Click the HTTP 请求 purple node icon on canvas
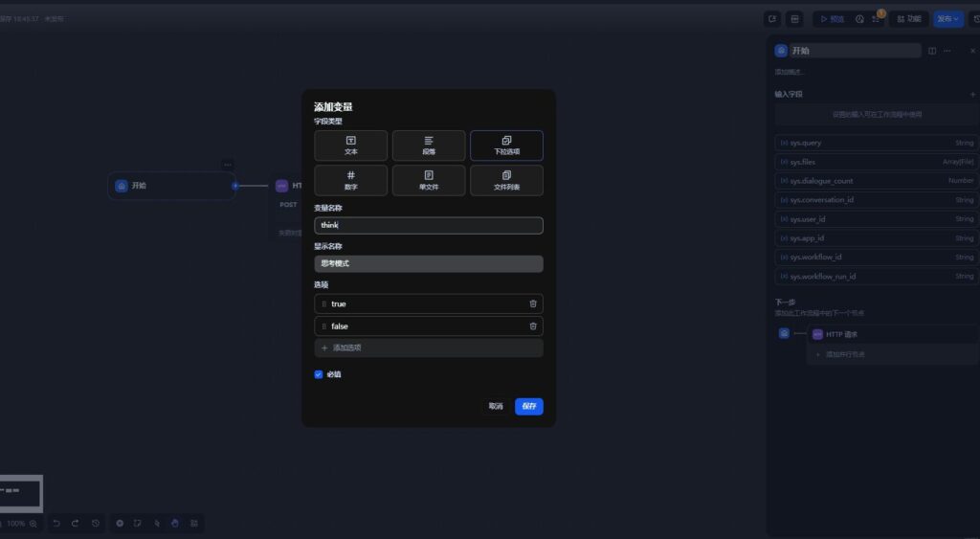980x539 pixels. [282, 186]
